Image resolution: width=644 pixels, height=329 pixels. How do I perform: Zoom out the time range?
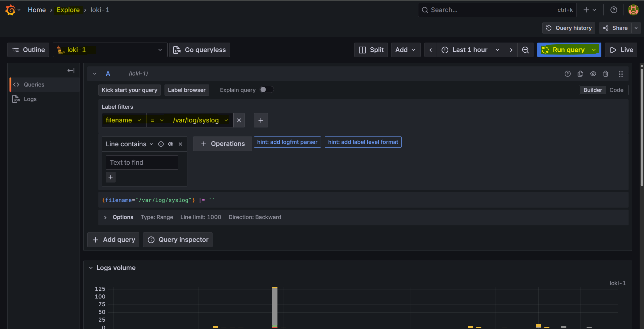(x=525, y=50)
